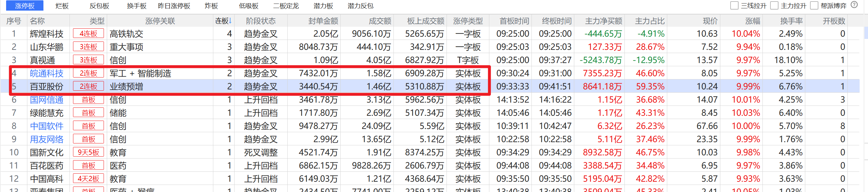Sort by the 终板时间 column header
Image resolution: width=868 pixels, height=192 pixels.
click(x=557, y=21)
